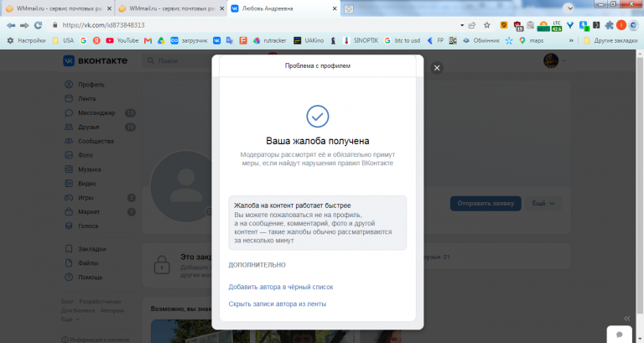Open the 'Обмінник' bookmark
Viewport: 644px width, 343px height.
(480, 40)
